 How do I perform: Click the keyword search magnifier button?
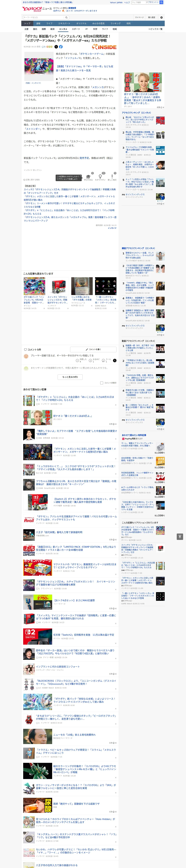pos(66,18)
